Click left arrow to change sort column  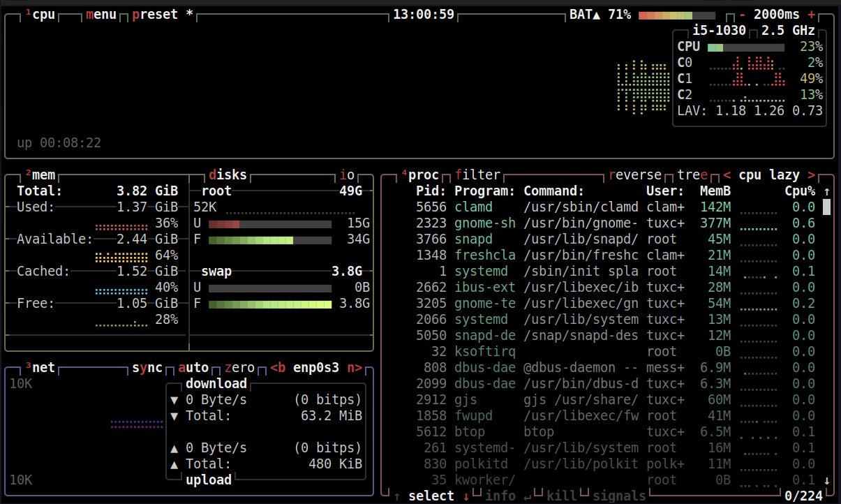[x=727, y=175]
